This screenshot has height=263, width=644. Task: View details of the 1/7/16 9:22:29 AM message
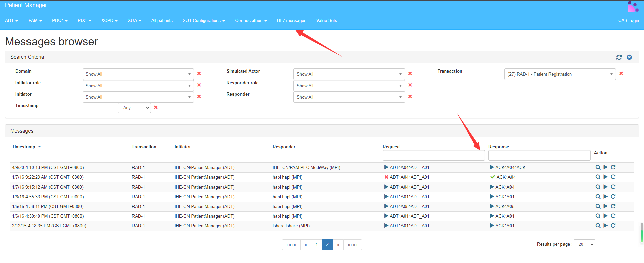point(598,177)
